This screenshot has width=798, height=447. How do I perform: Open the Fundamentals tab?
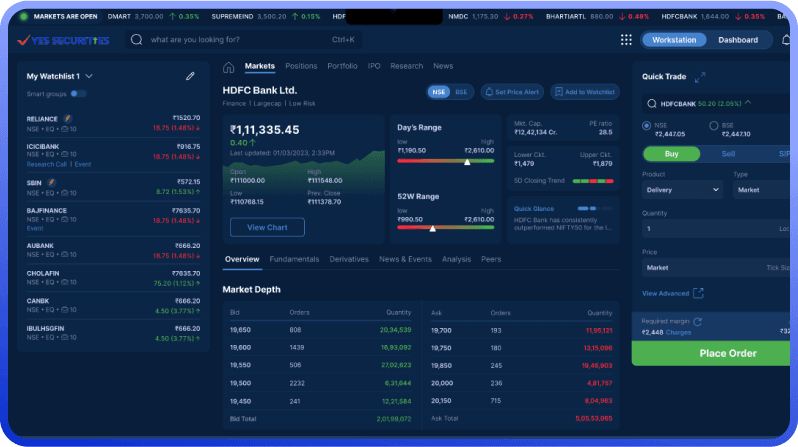[x=294, y=259]
